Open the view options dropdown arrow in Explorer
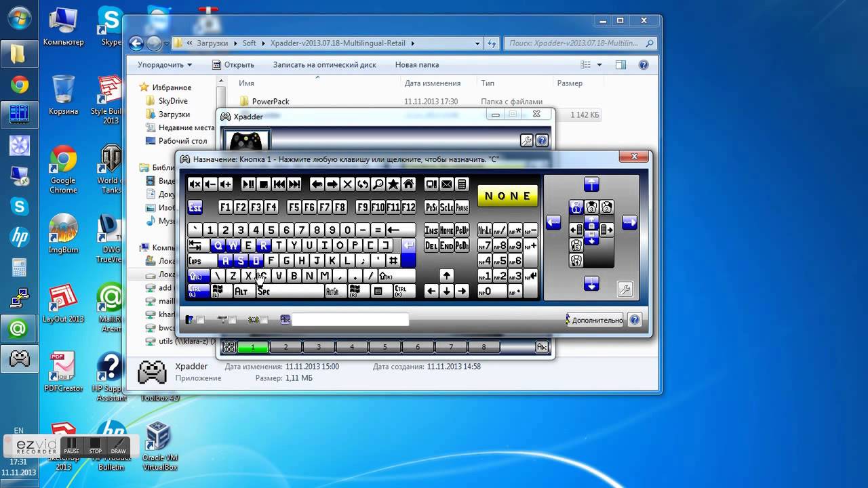Viewport: 868px width, 488px height. pyautogui.click(x=599, y=65)
